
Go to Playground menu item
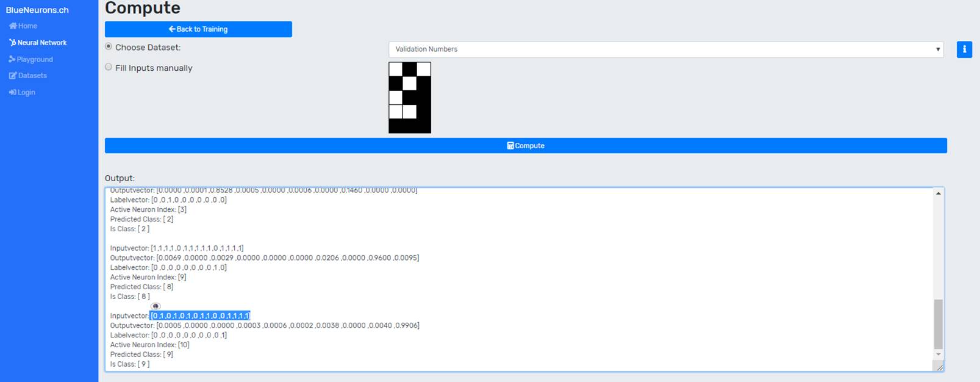[35, 59]
